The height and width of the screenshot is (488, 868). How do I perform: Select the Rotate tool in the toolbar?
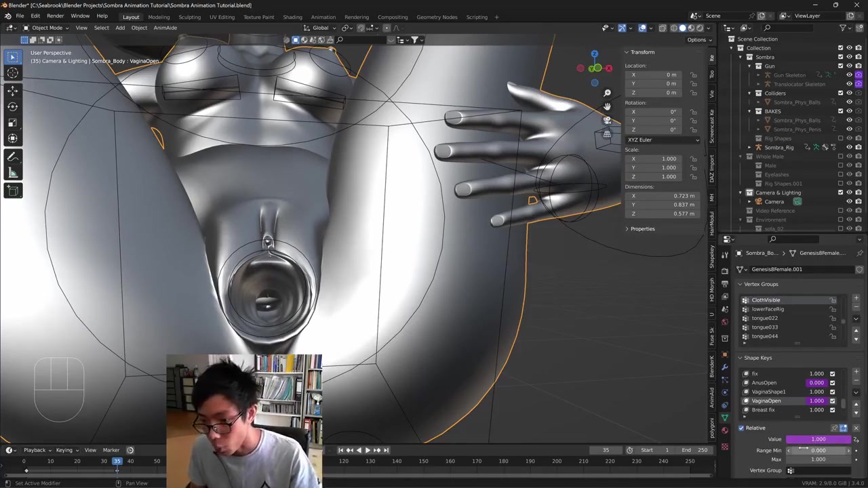[12, 106]
